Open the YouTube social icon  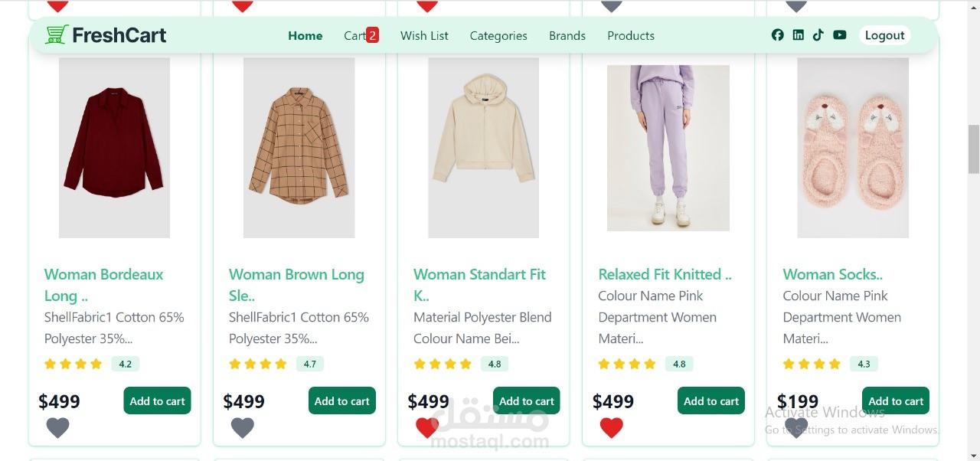[x=840, y=35]
